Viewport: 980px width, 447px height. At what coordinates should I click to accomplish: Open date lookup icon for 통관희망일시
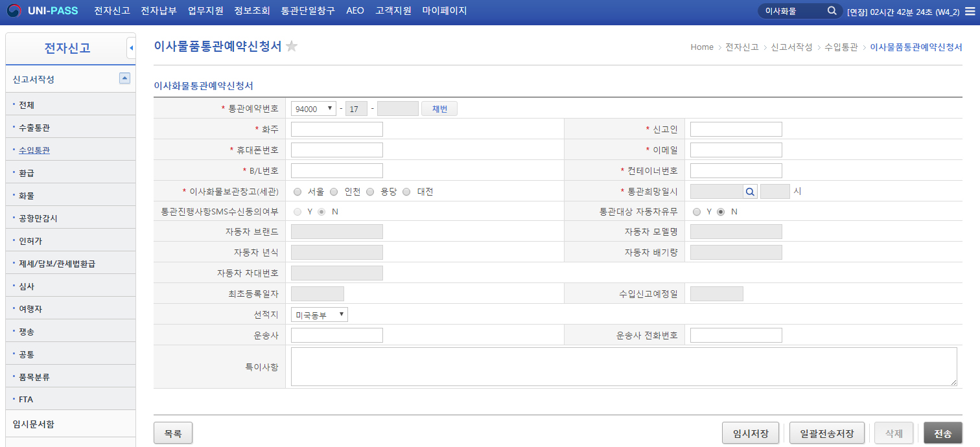(x=750, y=191)
